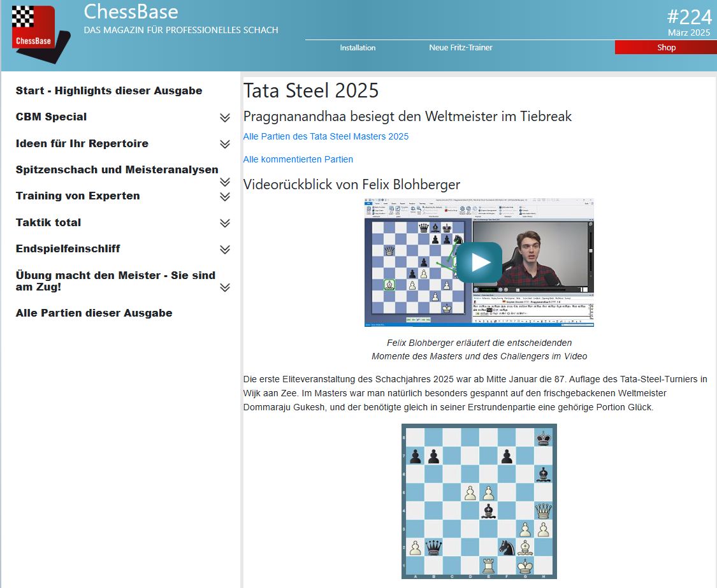The width and height of the screenshot is (717, 588).
Task: Click the black queen on the chessboard diagram
Action: (x=434, y=547)
